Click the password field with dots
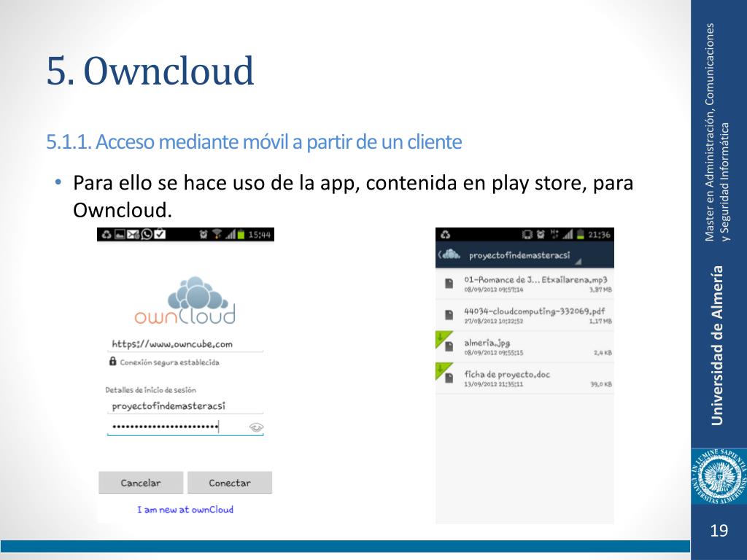 tap(185, 427)
